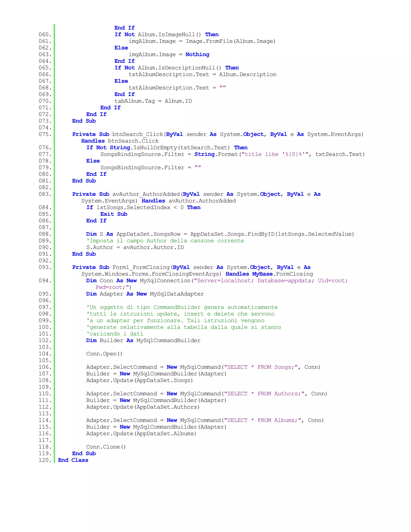411x532 pixels.
Task: Click the comment line 'caricando i dati'
Action: (x=115, y=334)
